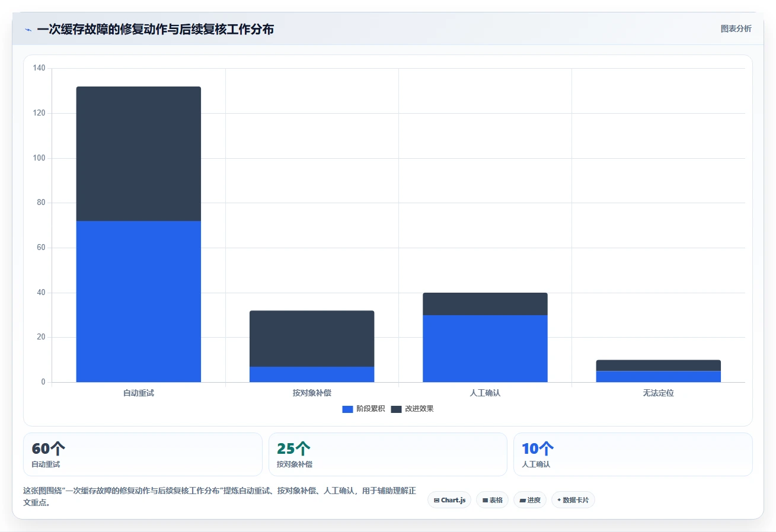Click the dark 改进效果 legend swatch
776x532 pixels.
point(396,409)
